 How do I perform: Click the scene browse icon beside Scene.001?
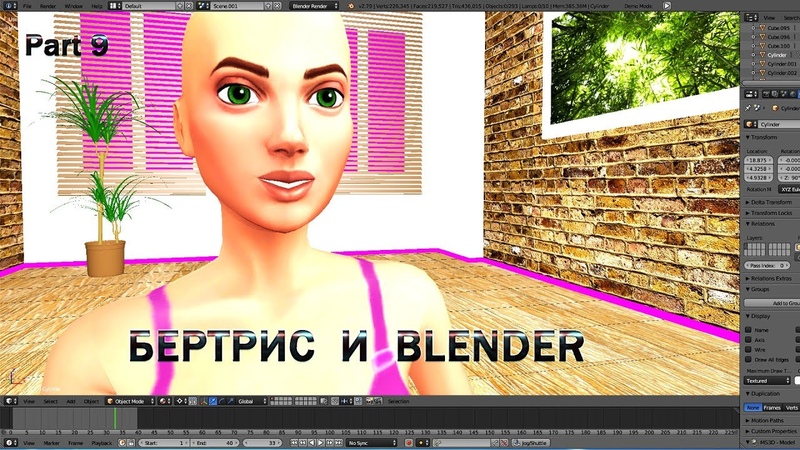[203, 6]
